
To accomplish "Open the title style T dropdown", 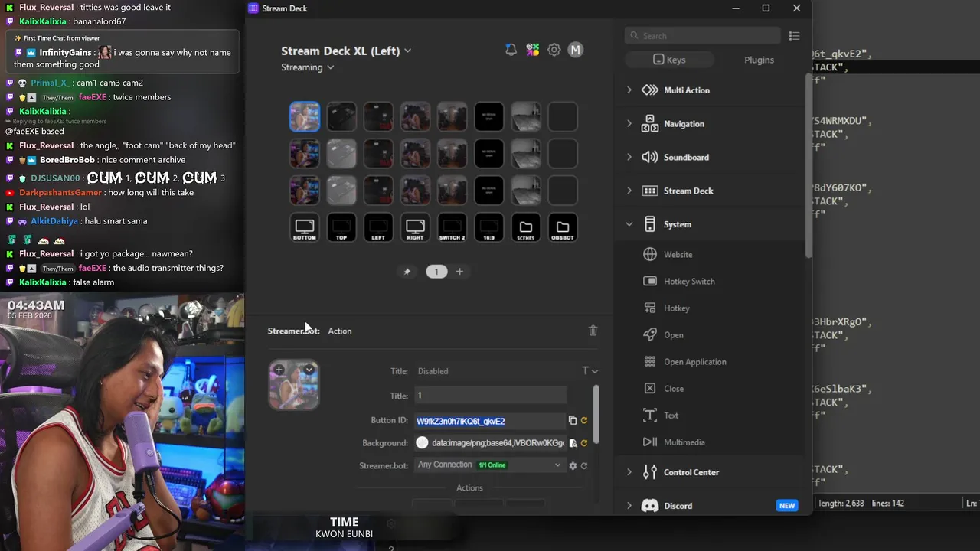I will click(590, 371).
